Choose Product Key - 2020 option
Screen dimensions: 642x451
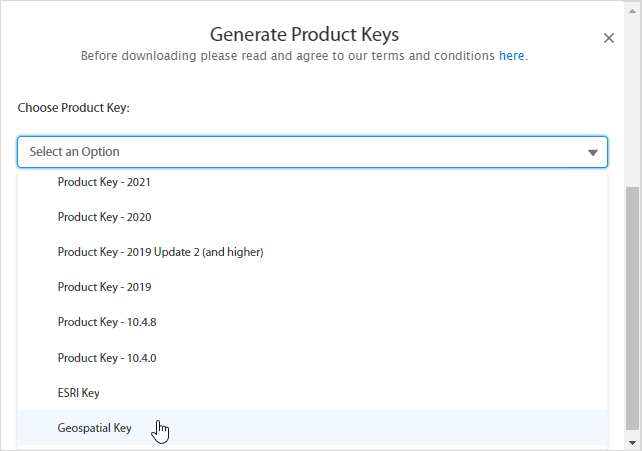tap(104, 217)
